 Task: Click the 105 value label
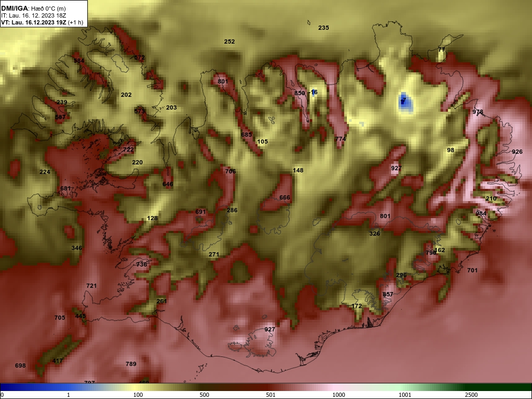pos(263,142)
